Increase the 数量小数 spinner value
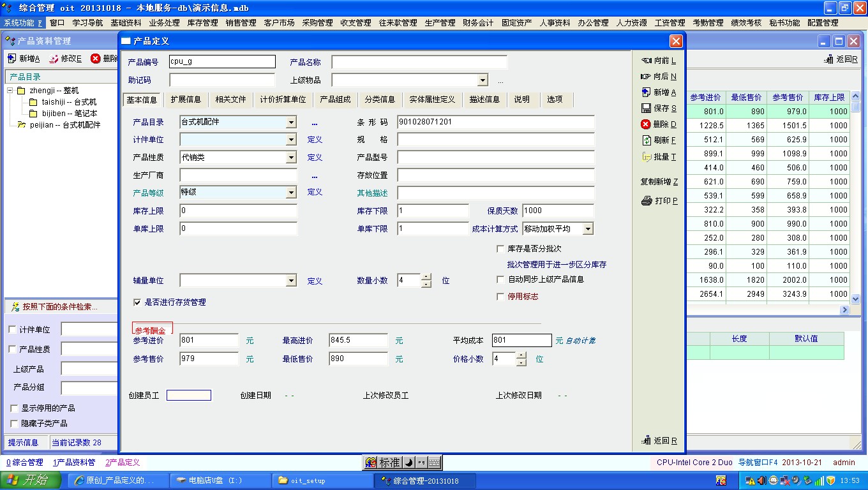 (426, 277)
